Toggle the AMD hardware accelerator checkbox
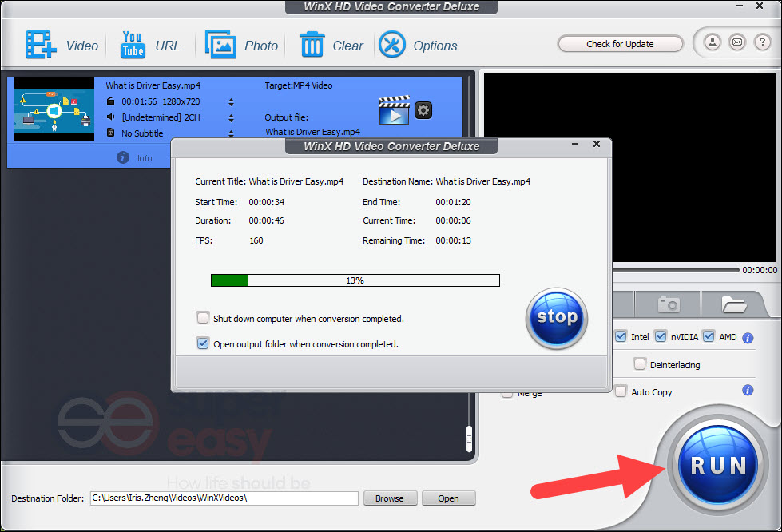This screenshot has height=532, width=782. point(709,336)
